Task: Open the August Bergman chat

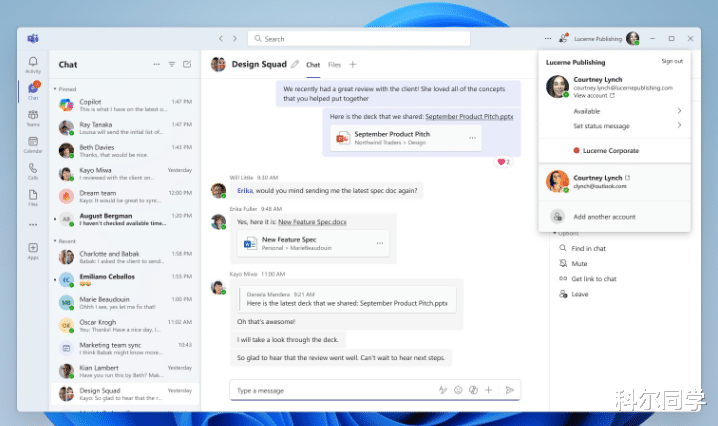Action: (125, 219)
